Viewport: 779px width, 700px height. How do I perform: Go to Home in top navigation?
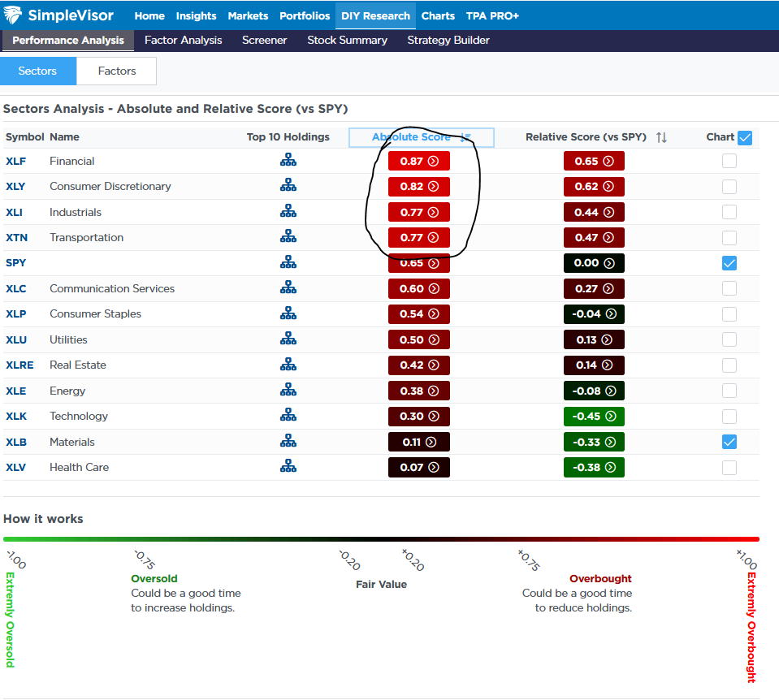click(x=149, y=16)
